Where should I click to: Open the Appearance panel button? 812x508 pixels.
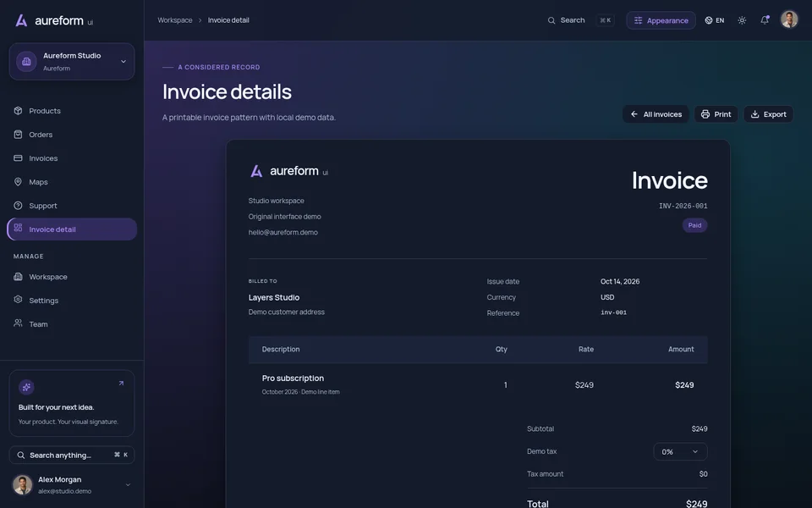tap(661, 20)
